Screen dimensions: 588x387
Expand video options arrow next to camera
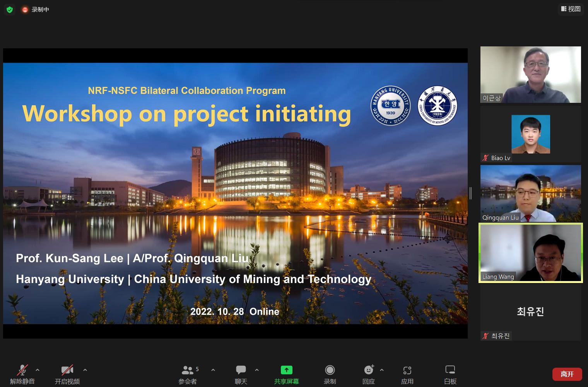click(85, 370)
